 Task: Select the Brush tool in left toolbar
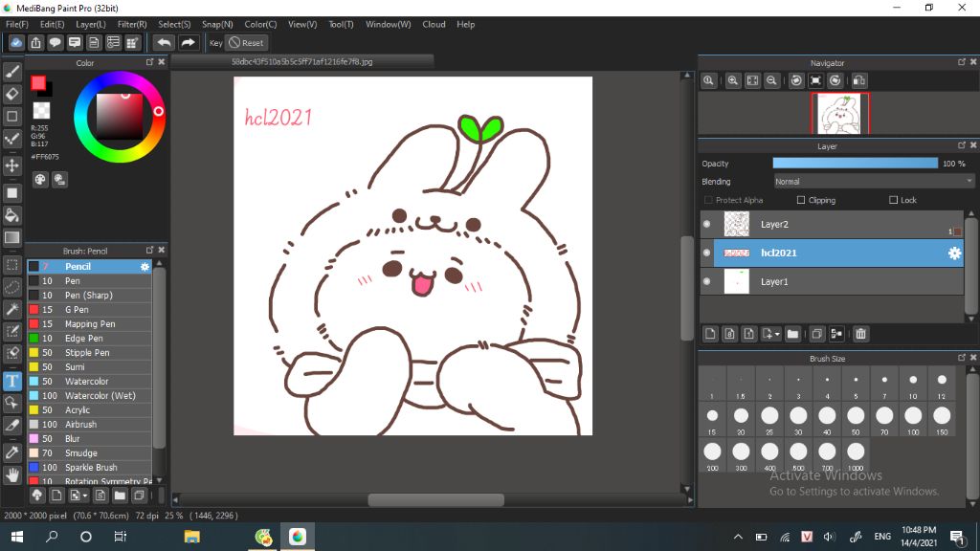(11, 72)
